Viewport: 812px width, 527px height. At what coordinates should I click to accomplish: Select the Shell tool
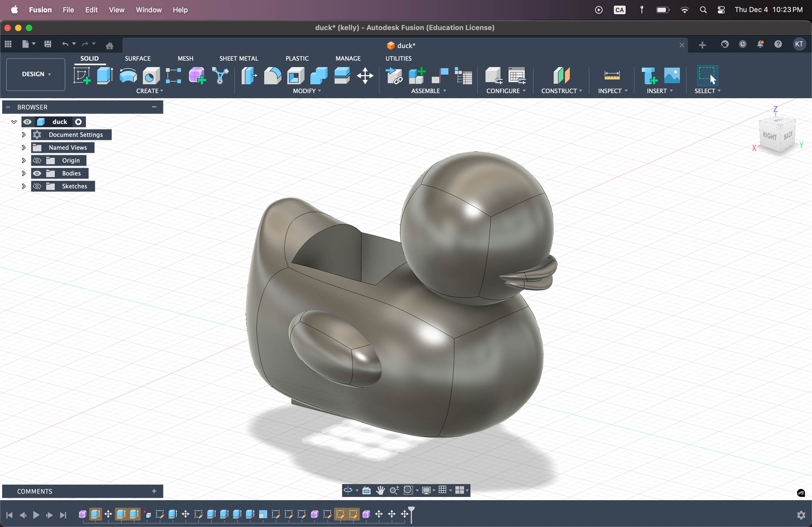(295, 75)
